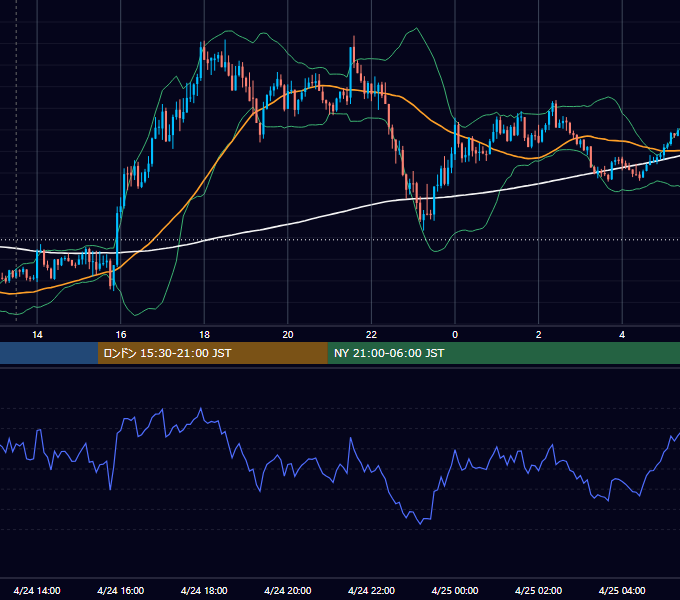680x600 pixels.
Task: Click the 4/24 18:00 date label
Action: tap(204, 590)
